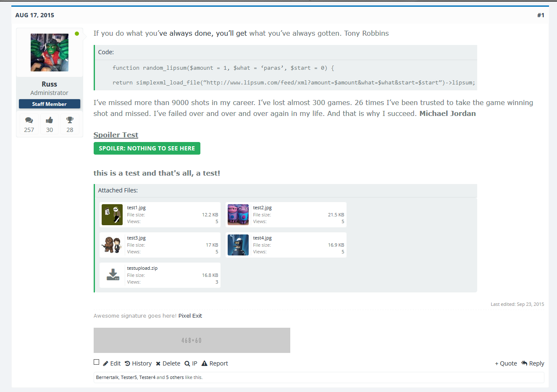This screenshot has height=392, width=557.
Task: Click the test2.jpg file name
Action: [x=263, y=208]
